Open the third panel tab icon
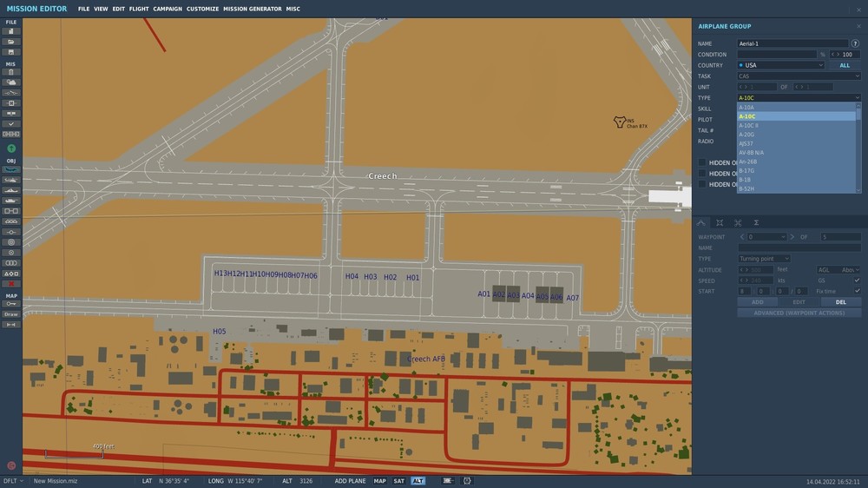The image size is (868, 488). point(738,222)
